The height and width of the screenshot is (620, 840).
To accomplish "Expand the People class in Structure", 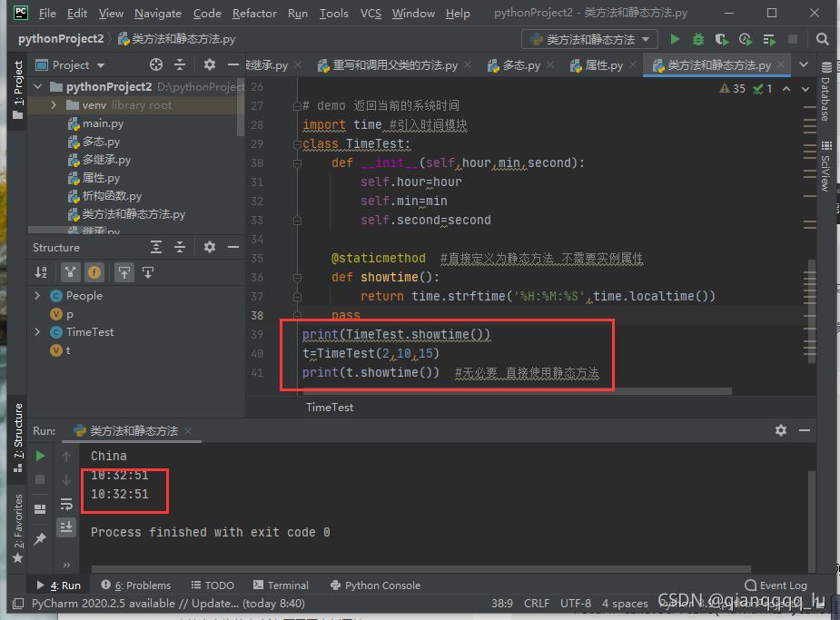I will [x=37, y=296].
